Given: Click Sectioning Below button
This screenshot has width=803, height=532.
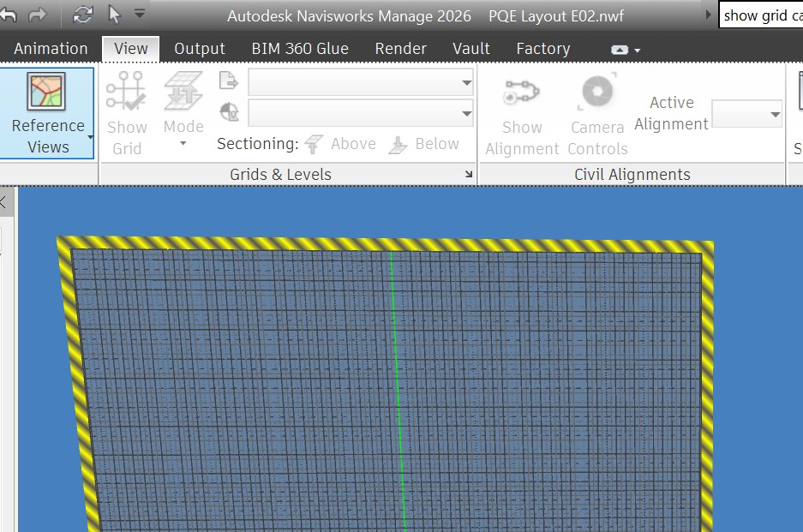Looking at the screenshot, I should click(x=423, y=144).
